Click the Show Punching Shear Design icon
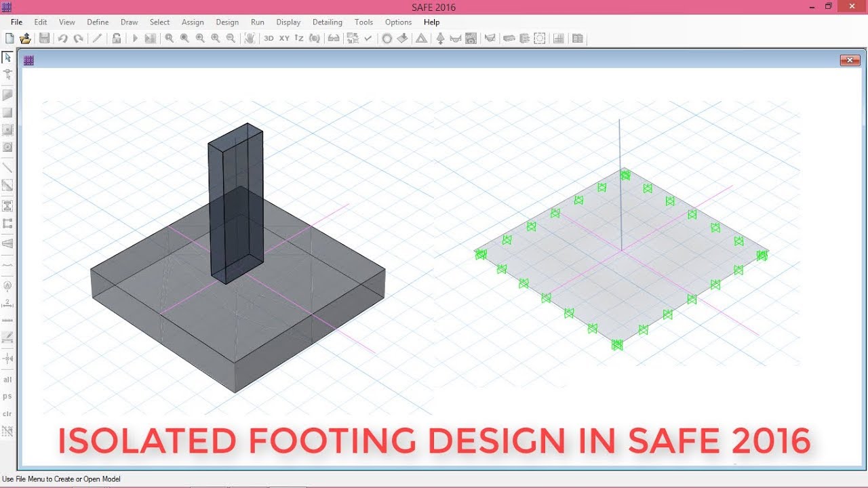This screenshot has width=868, height=488. (540, 39)
